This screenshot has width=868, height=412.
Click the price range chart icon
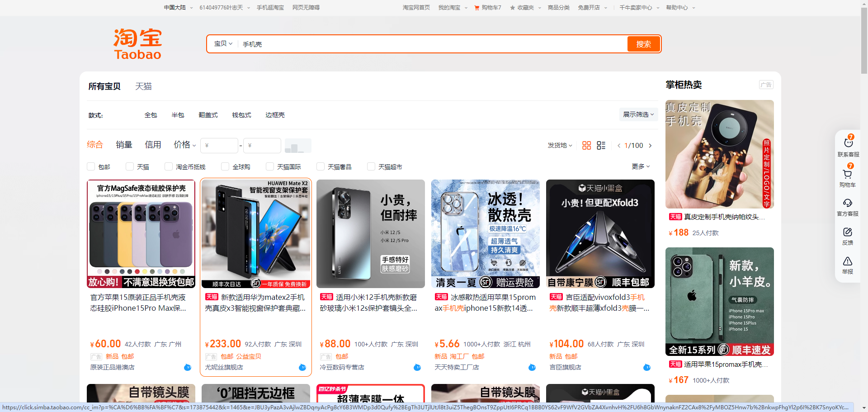click(298, 146)
